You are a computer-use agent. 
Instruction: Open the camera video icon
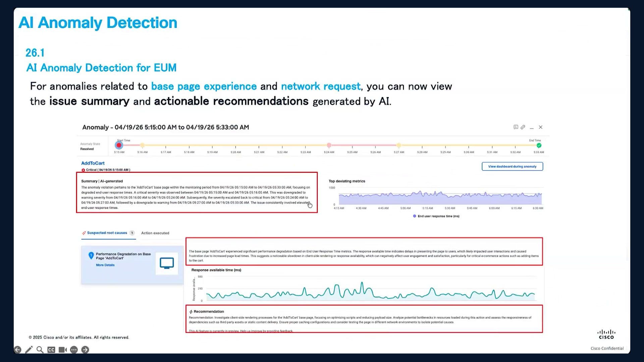[63, 350]
